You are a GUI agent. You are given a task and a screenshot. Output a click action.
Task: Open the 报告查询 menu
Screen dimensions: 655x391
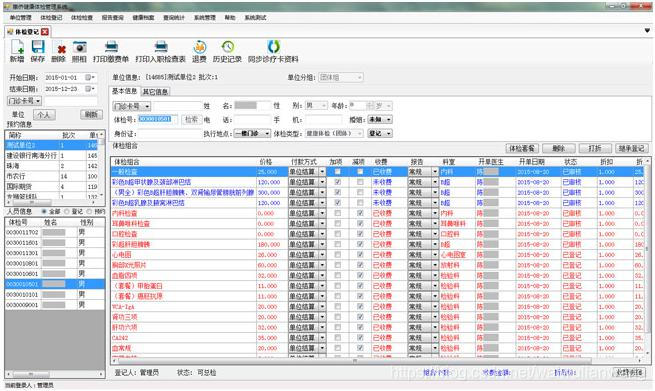112,18
